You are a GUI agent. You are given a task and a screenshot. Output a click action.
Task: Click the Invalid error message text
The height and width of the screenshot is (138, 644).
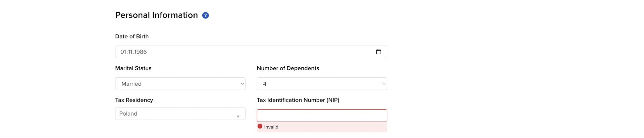tap(271, 127)
